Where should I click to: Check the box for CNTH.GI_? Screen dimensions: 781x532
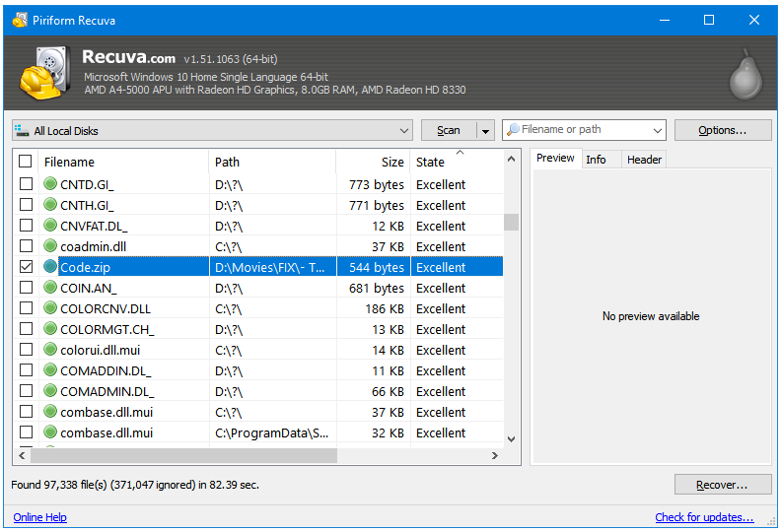(x=26, y=205)
